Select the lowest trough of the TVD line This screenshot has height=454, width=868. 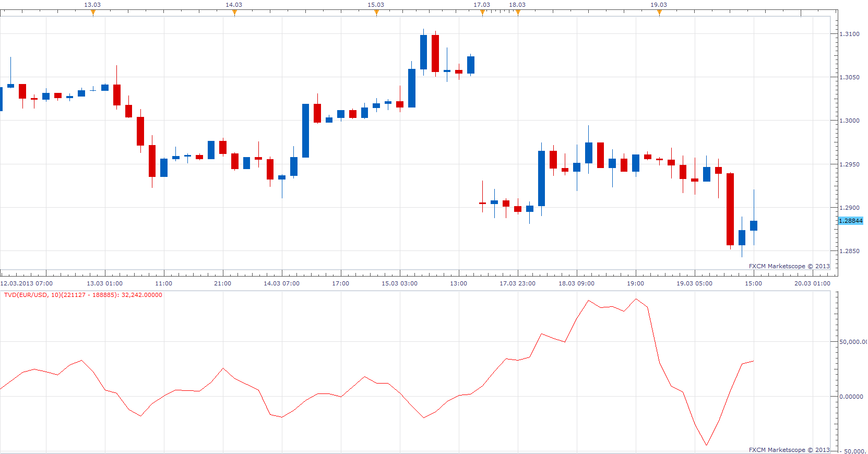[x=707, y=445]
